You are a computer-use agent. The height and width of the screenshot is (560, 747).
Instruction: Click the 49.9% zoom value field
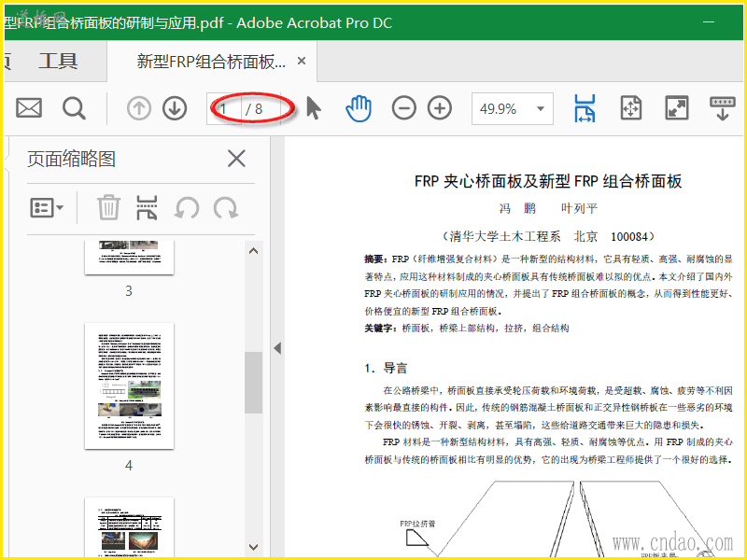coord(499,109)
